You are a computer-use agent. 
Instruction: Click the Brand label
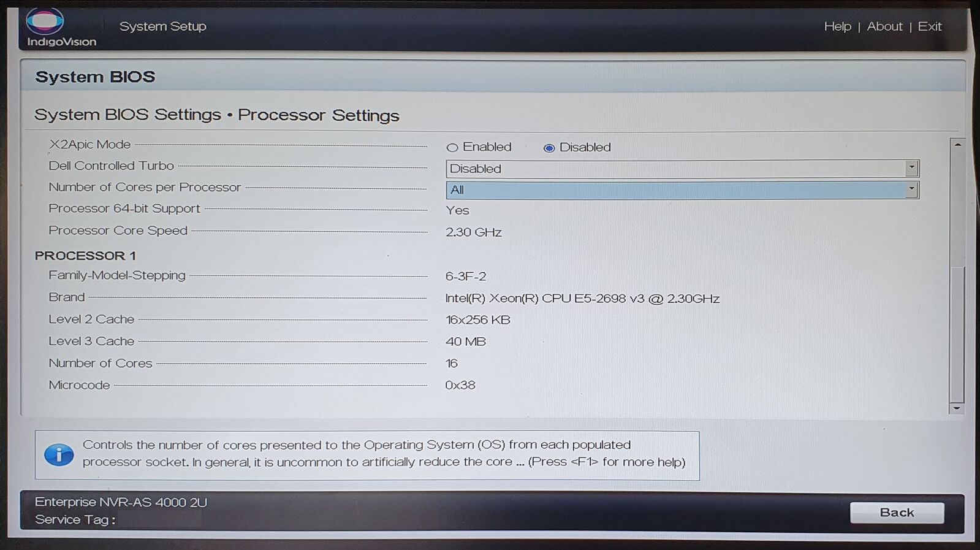pos(67,297)
